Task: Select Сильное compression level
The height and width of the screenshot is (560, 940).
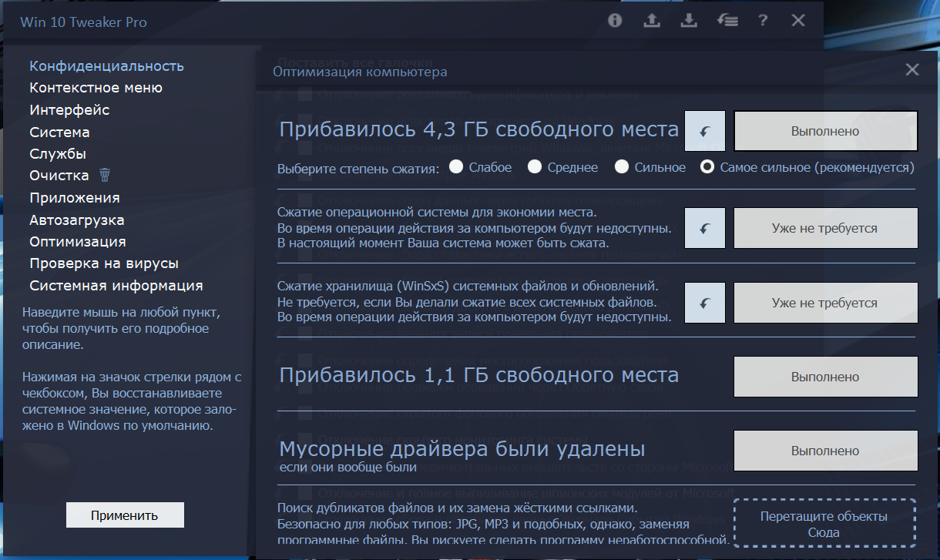Action: coord(650,167)
